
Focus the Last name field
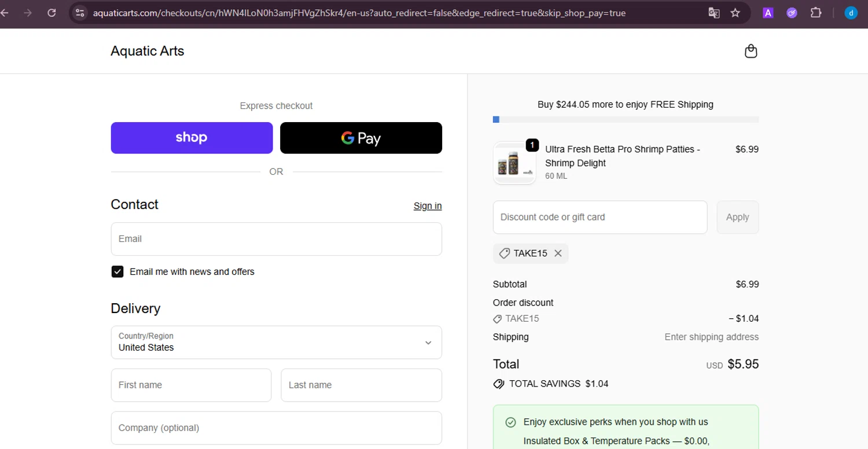click(361, 385)
